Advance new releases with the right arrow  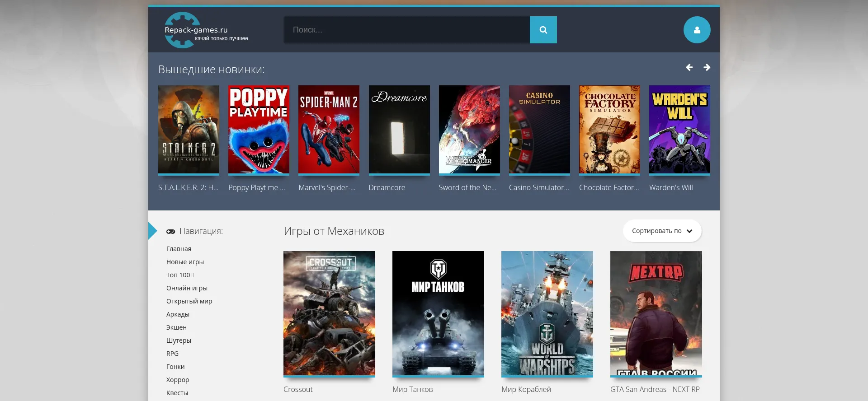707,67
